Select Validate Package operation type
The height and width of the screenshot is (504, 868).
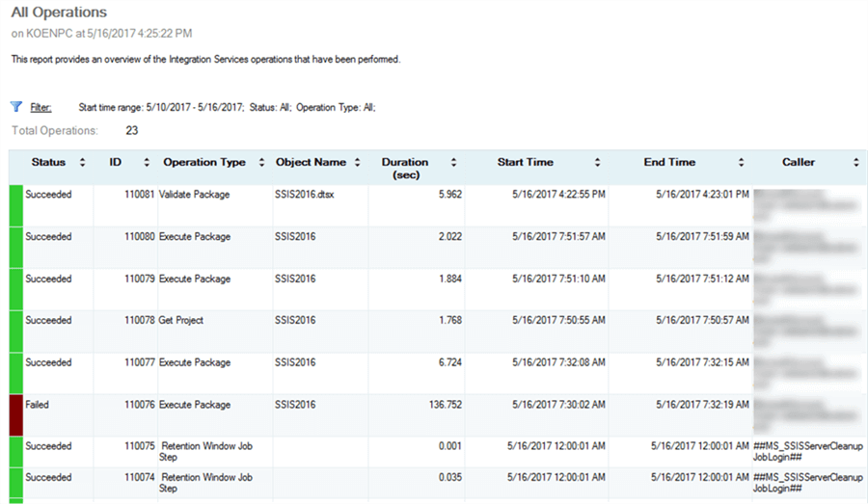[x=194, y=195]
